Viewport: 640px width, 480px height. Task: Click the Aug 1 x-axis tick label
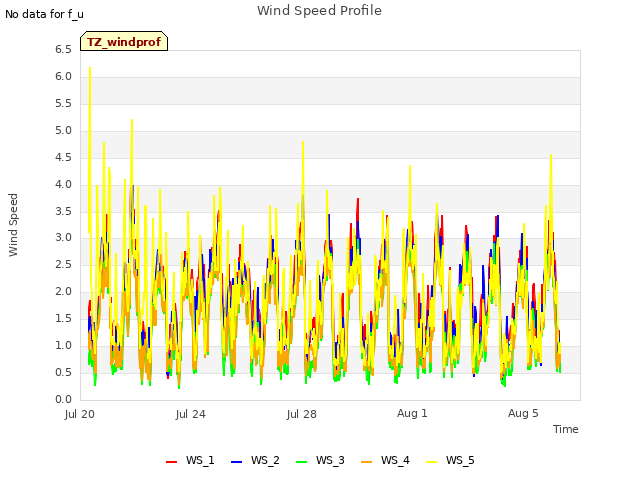[x=412, y=413]
